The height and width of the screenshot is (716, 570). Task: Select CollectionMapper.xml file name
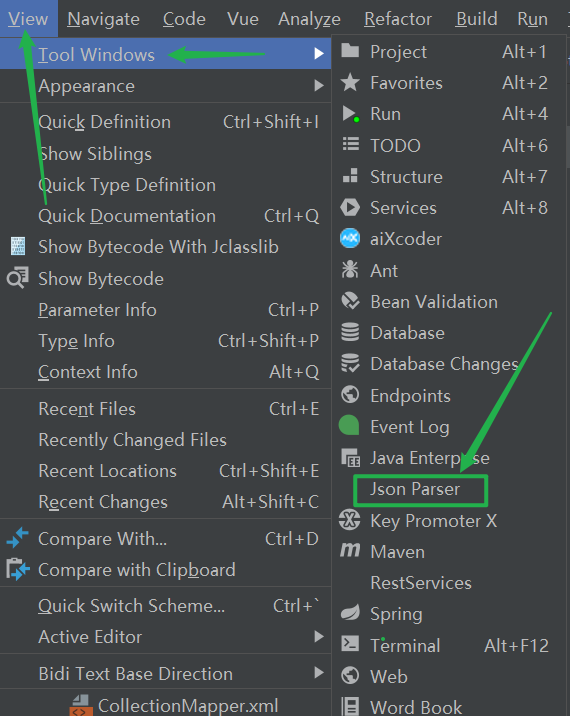[188, 706]
